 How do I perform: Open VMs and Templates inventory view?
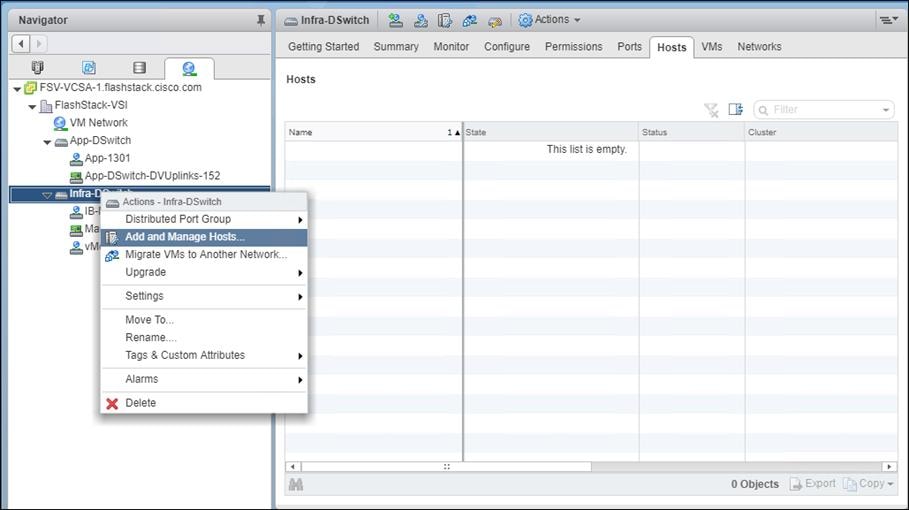pos(89,68)
